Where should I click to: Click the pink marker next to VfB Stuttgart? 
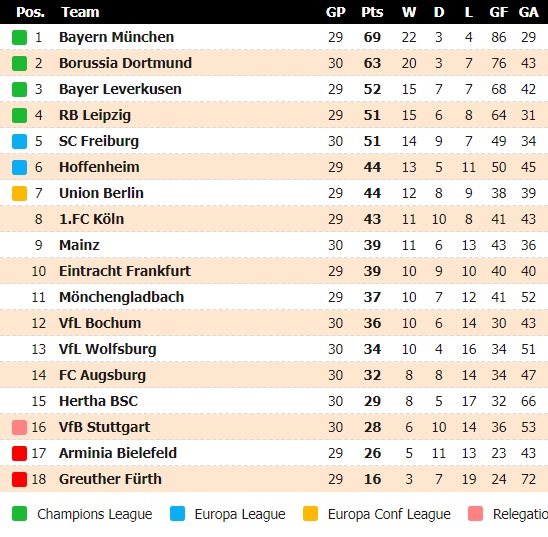pos(19,428)
